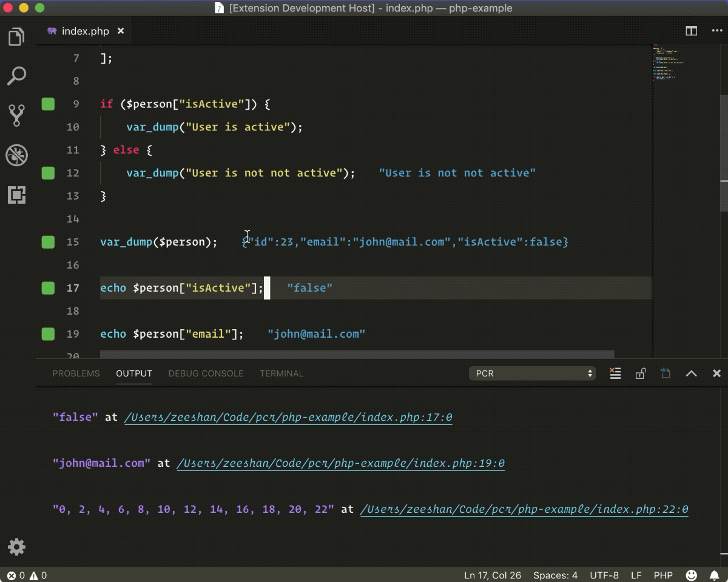Image resolution: width=728 pixels, height=582 pixels.
Task: Click the editor horizontal scrollbar
Action: 357,354
